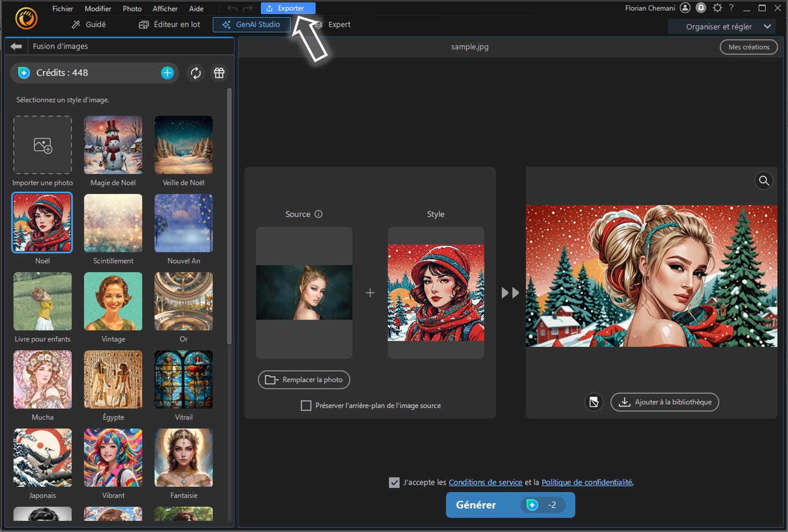
Task: Zoom into the generated image with the magnifier
Action: click(x=764, y=180)
